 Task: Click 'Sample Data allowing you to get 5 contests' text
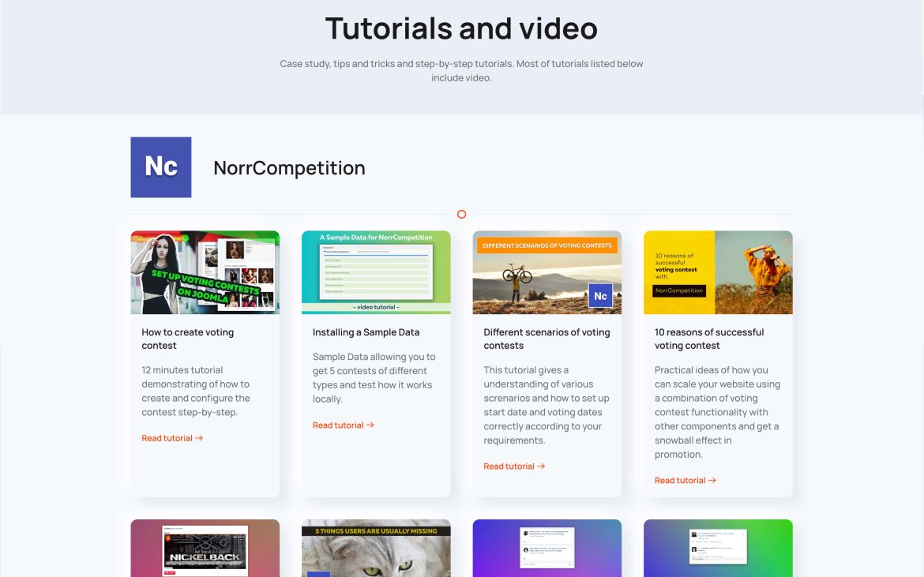point(374,378)
